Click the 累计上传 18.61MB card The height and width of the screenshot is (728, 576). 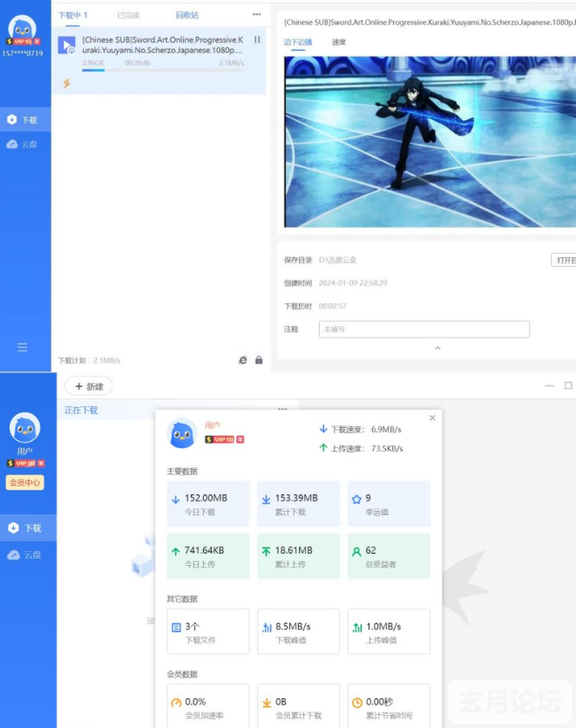(x=298, y=556)
